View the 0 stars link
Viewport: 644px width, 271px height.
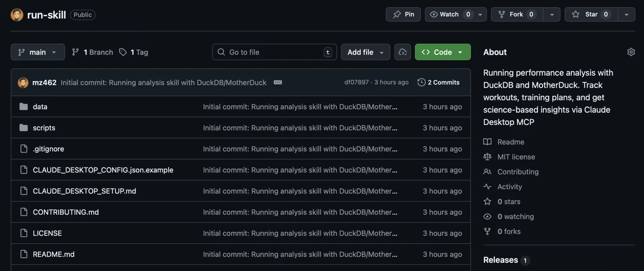509,201
